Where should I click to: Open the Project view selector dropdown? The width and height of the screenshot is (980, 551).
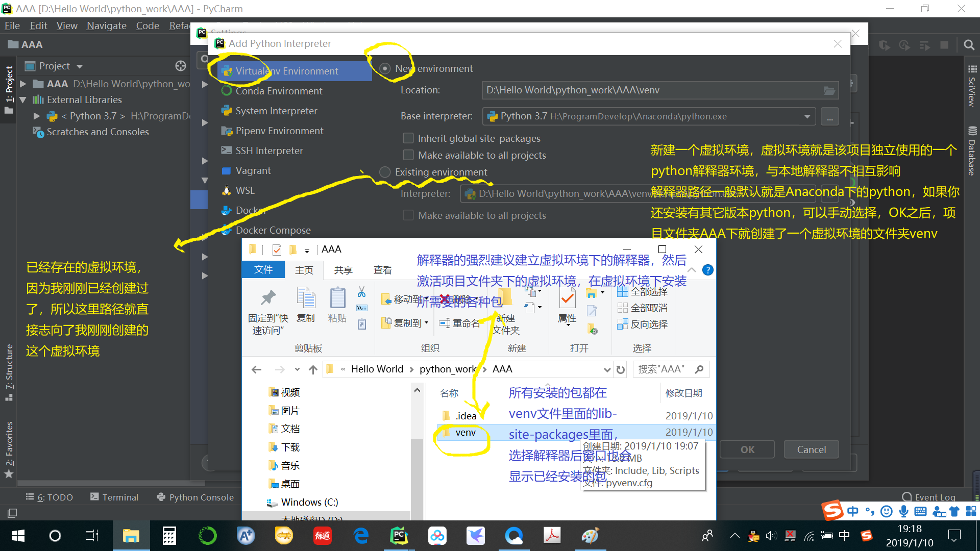coord(80,66)
